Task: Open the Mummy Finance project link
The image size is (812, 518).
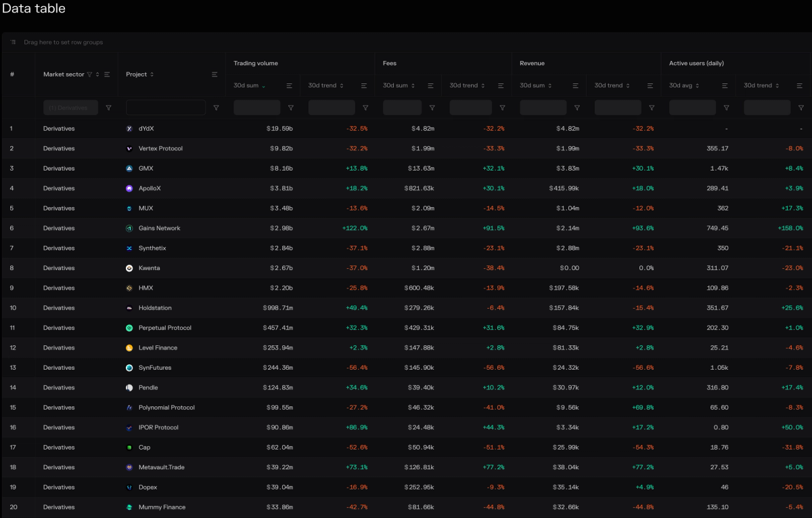Action: [162, 507]
